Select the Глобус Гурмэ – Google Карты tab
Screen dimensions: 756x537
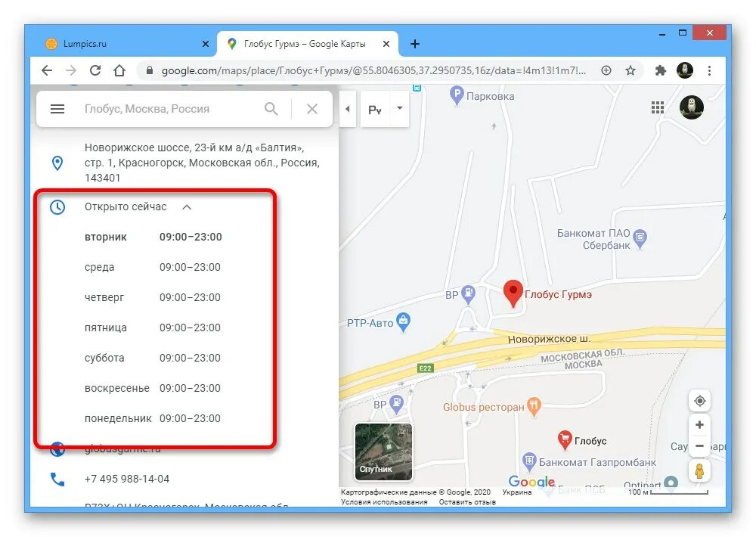[x=307, y=44]
